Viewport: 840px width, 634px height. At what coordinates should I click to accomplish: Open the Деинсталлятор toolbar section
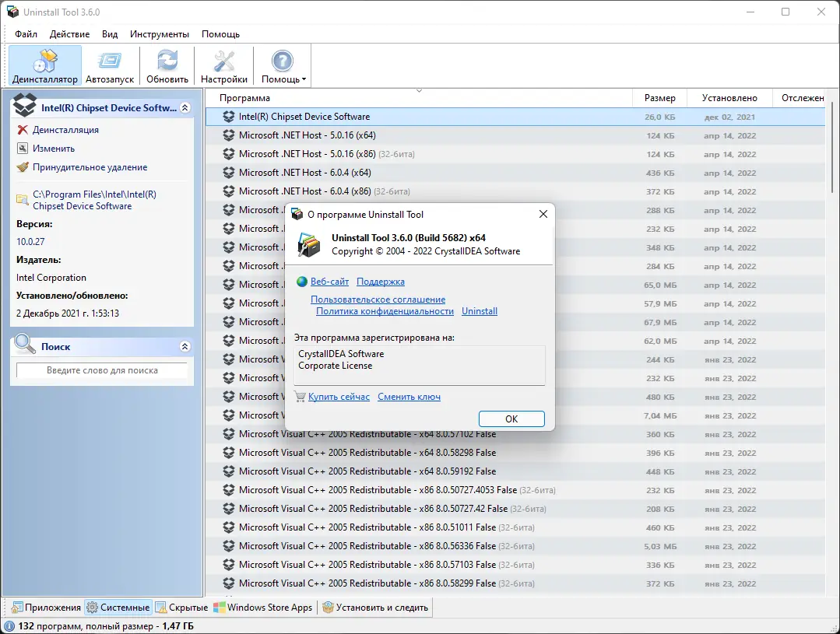(45, 66)
